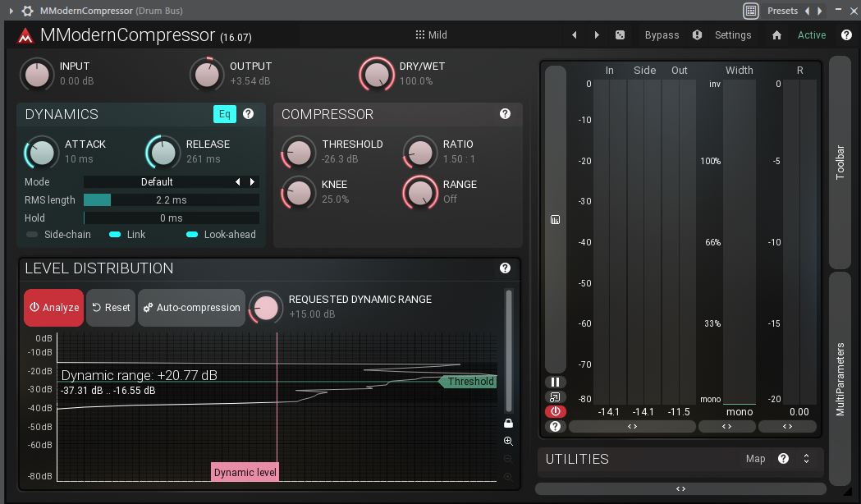Click the RELEASE knob

pyautogui.click(x=163, y=152)
